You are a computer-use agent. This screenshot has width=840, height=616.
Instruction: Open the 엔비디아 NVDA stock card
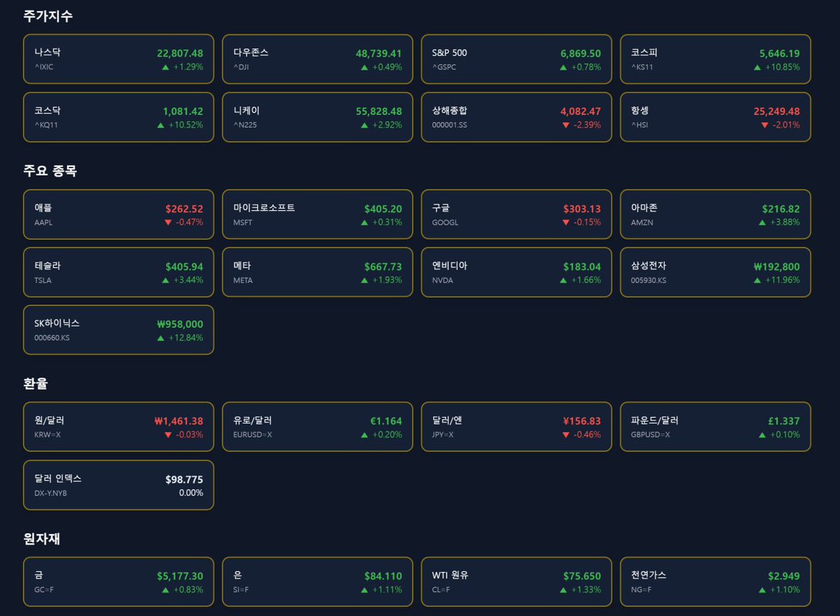click(516, 272)
